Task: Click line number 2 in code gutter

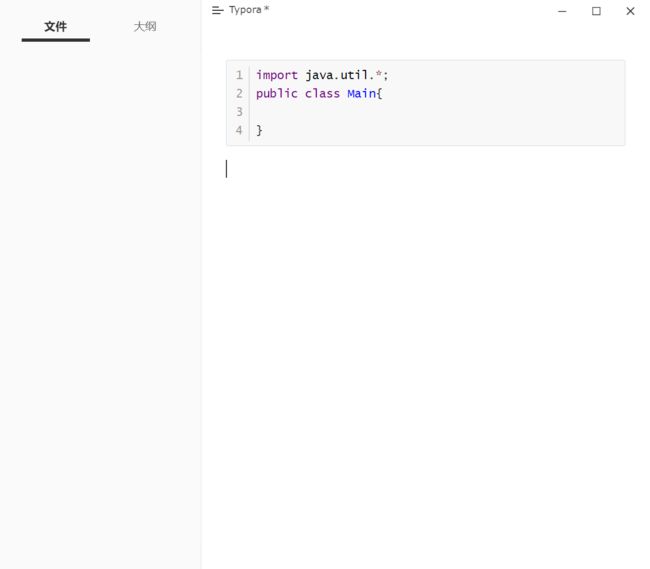Action: 239,94
